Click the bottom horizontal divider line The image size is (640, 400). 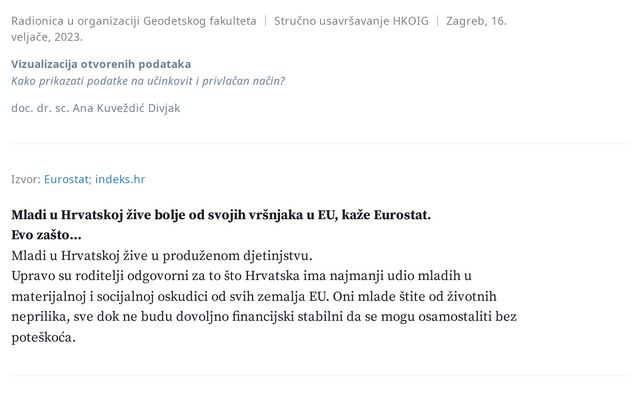[320, 375]
